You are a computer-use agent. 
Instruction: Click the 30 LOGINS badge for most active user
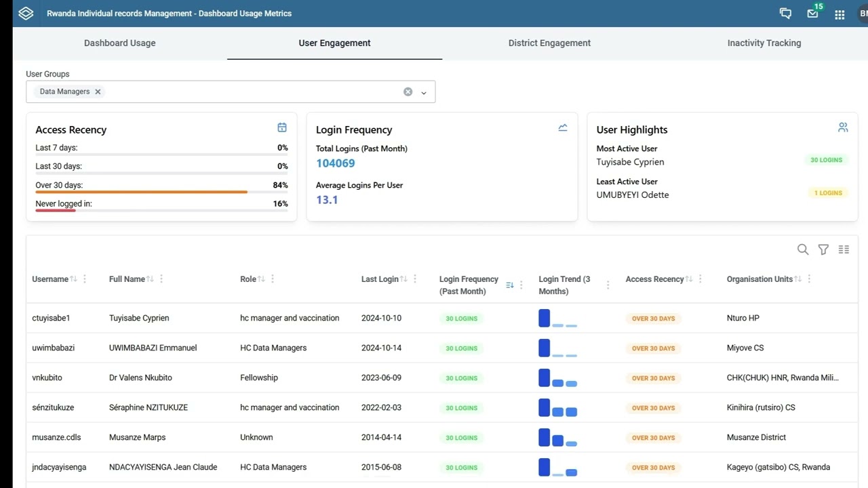[826, 160]
